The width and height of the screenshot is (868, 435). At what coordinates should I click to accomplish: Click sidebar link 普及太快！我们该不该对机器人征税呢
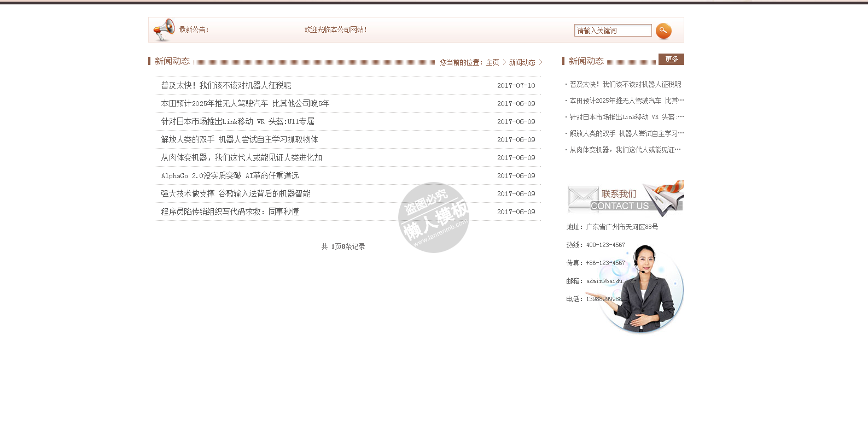[625, 84]
